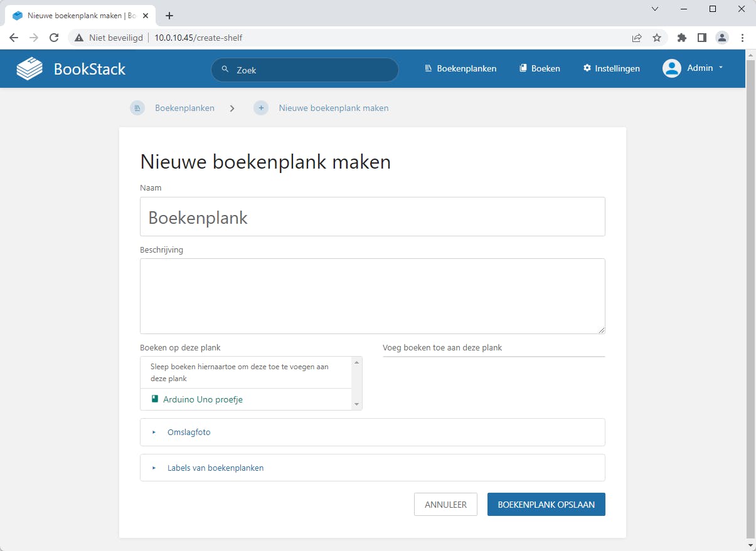Share this page via share icon

click(637, 38)
